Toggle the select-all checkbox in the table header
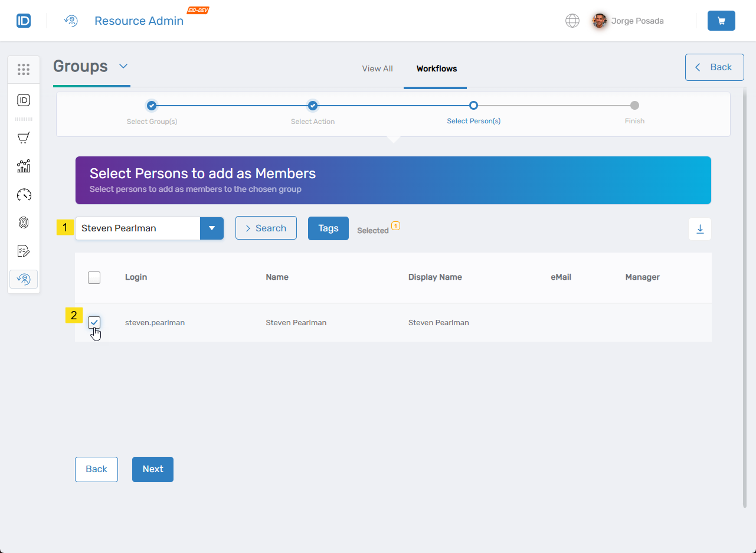756x553 pixels. (94, 277)
